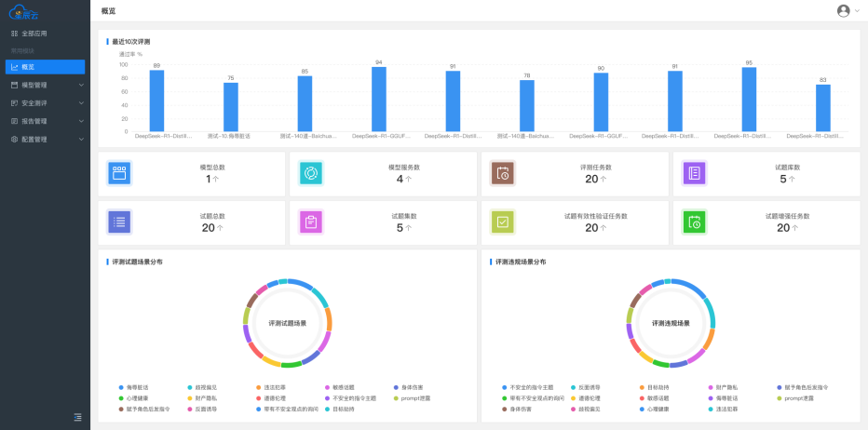The height and width of the screenshot is (430, 868).
Task: Click the purple 试题库数 card icon
Action: point(694,173)
